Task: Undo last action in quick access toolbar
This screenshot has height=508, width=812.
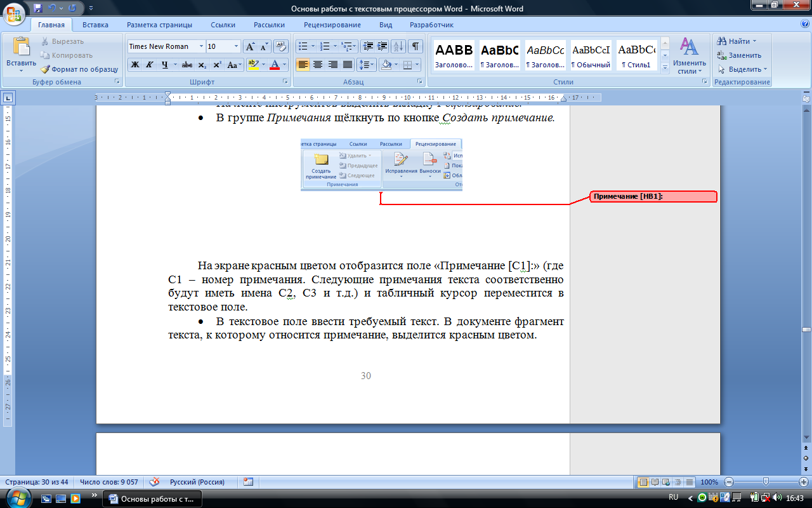Action: click(x=52, y=9)
